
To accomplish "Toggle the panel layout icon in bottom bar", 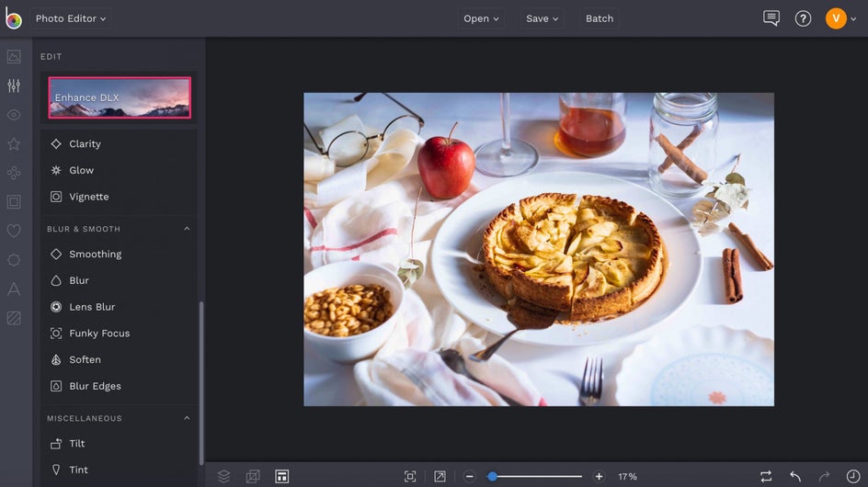I will [281, 476].
